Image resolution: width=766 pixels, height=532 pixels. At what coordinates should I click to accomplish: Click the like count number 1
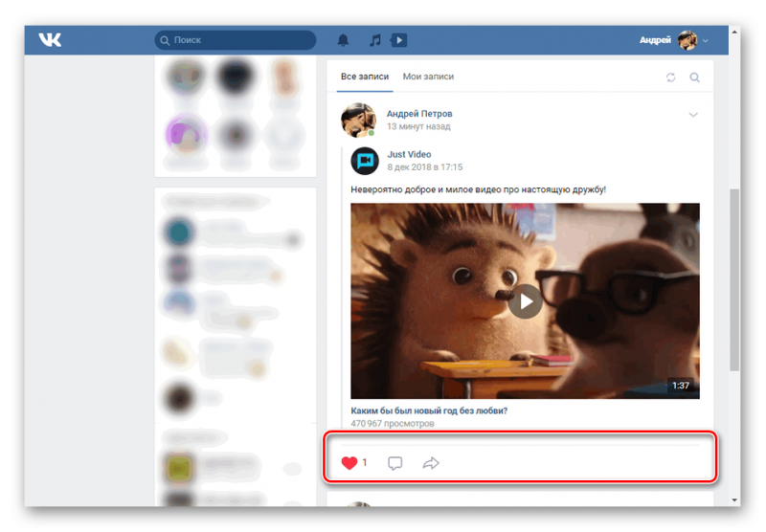[x=365, y=462]
